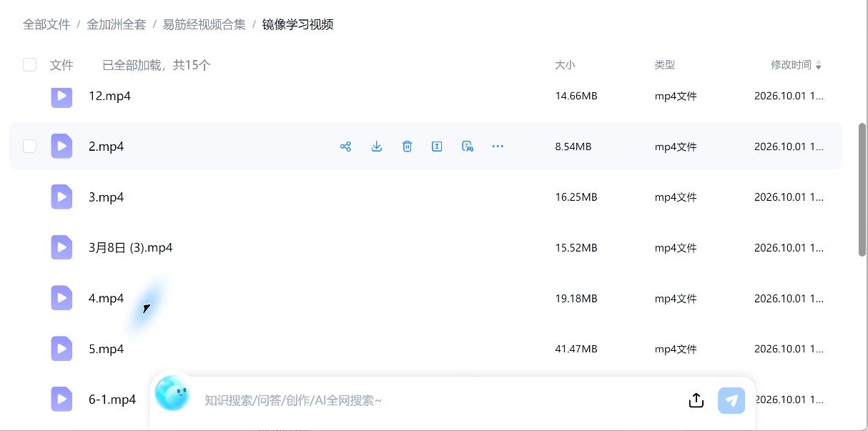Viewport: 868px width, 431px height.
Task: Open 易筋经视频合集 breadcrumb folder
Action: (204, 24)
